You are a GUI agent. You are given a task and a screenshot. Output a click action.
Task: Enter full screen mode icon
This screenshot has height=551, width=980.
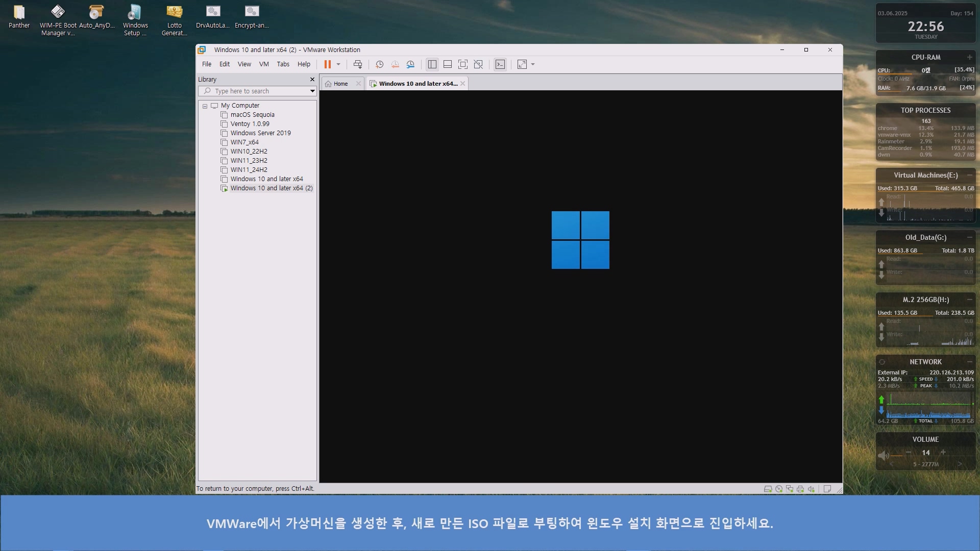coord(462,64)
